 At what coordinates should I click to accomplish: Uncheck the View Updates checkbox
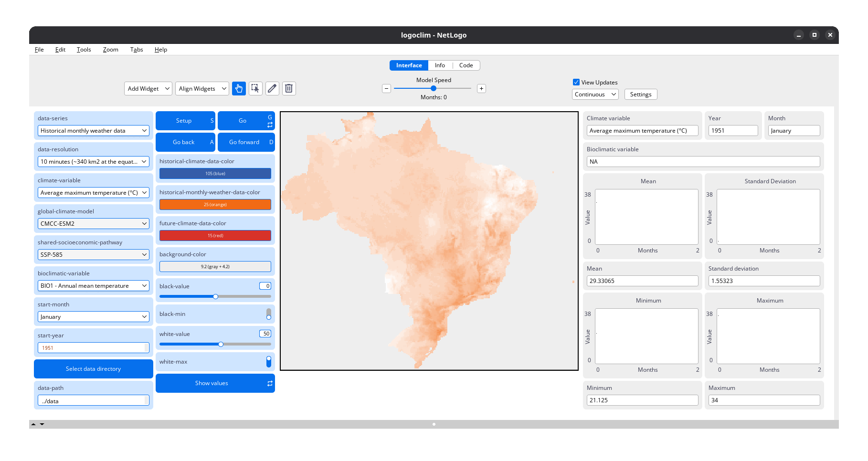[576, 82]
